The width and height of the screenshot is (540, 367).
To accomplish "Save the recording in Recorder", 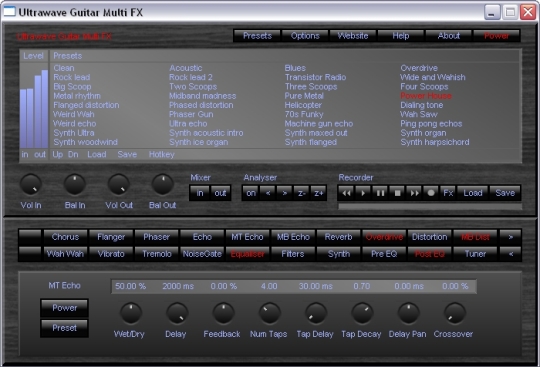I will (505, 193).
